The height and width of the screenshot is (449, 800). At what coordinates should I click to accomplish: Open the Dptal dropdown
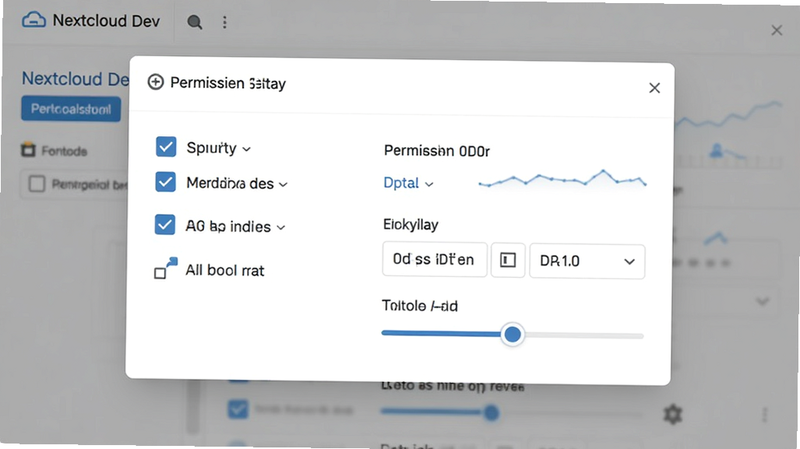click(x=408, y=183)
